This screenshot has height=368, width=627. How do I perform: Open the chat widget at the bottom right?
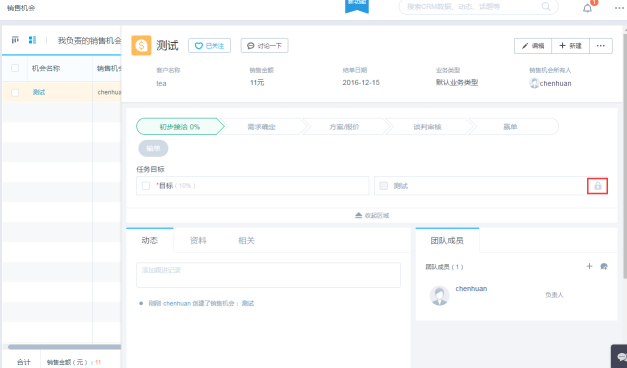click(620, 356)
